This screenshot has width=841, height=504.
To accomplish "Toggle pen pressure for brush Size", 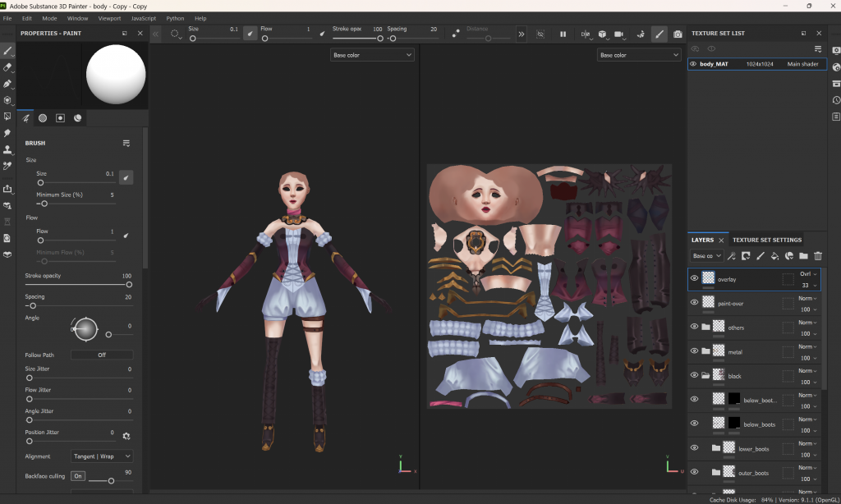I will [126, 177].
